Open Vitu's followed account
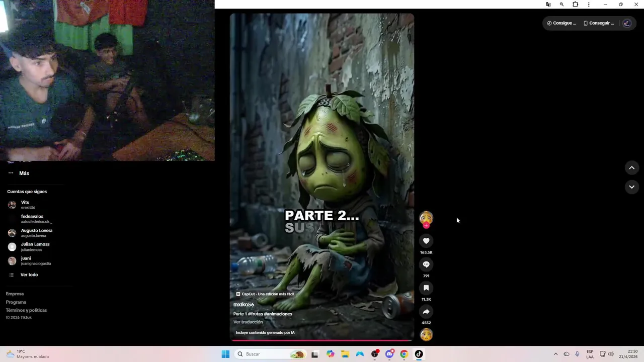This screenshot has height=362, width=644. coord(29,205)
